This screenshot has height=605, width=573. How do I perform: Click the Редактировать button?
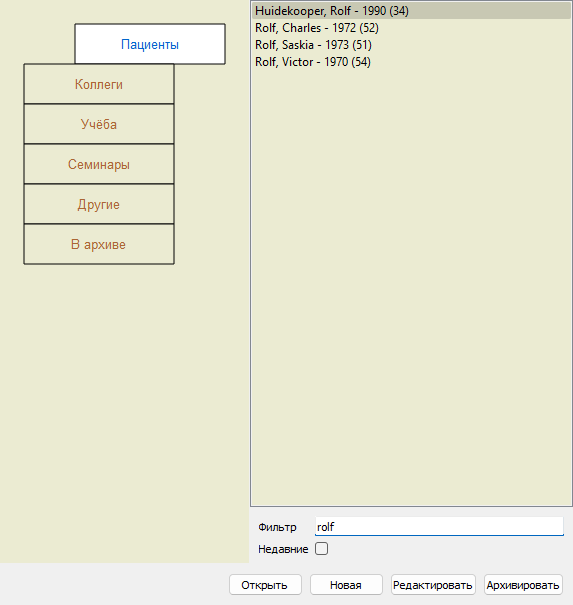(x=433, y=585)
